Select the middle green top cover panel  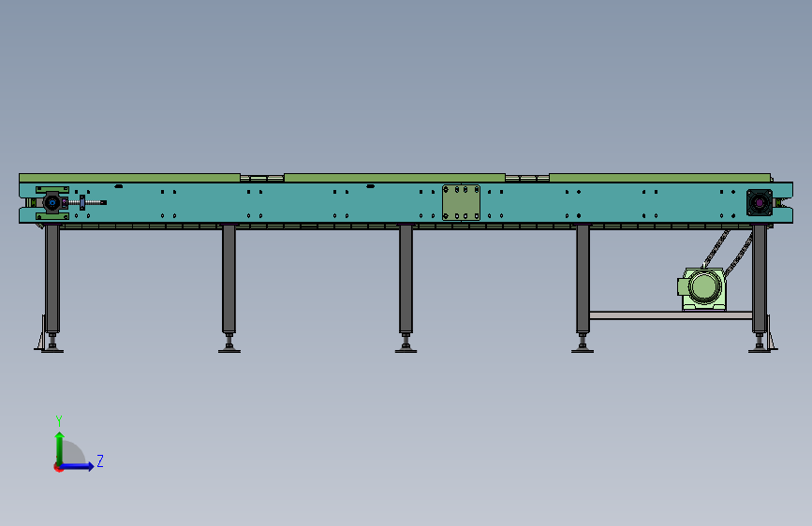click(x=394, y=178)
